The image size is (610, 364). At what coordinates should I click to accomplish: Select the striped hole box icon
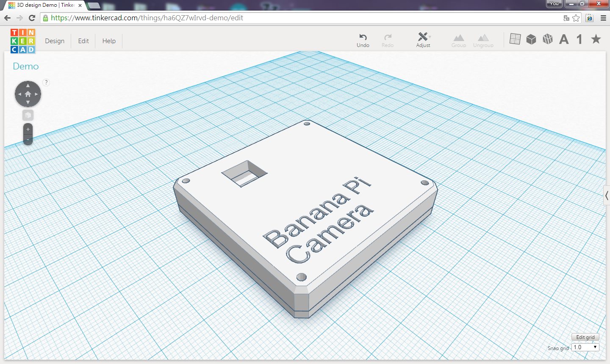548,39
